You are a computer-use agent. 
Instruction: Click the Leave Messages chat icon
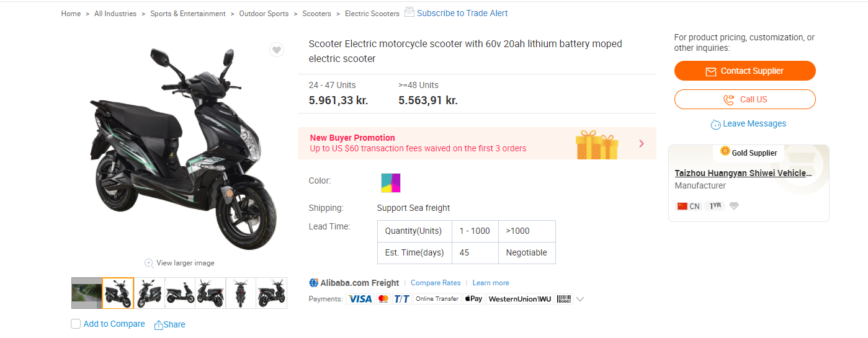click(716, 124)
